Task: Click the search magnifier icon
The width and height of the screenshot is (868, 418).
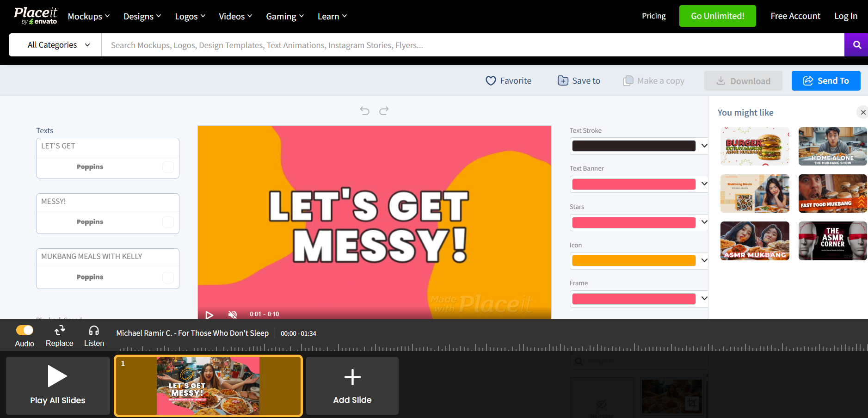Action: [x=856, y=44]
